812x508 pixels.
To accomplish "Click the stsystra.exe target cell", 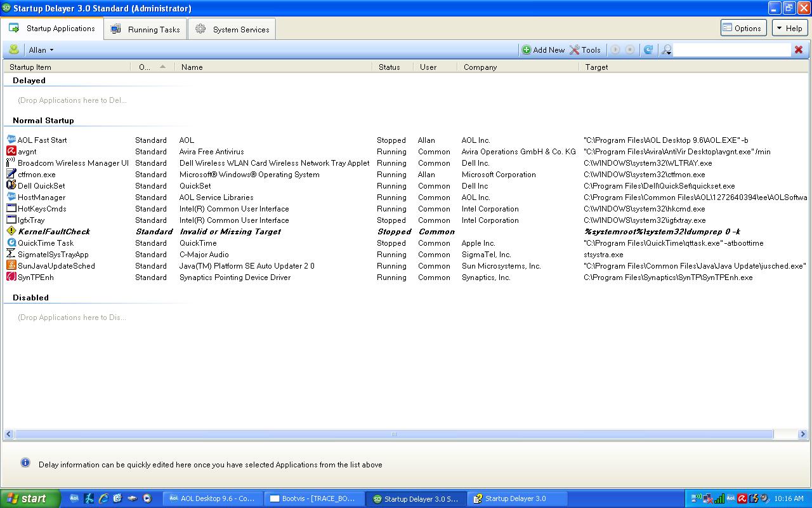I will [x=603, y=255].
